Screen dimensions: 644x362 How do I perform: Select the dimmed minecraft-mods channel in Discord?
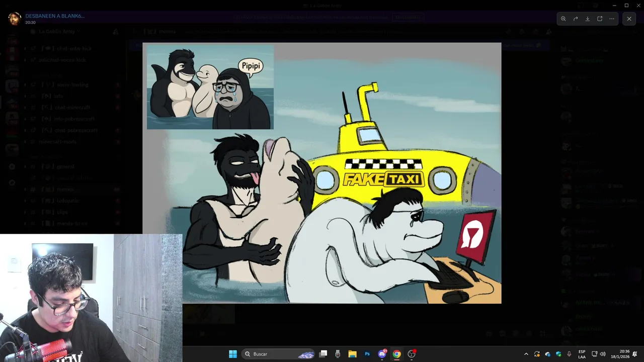click(x=73, y=142)
